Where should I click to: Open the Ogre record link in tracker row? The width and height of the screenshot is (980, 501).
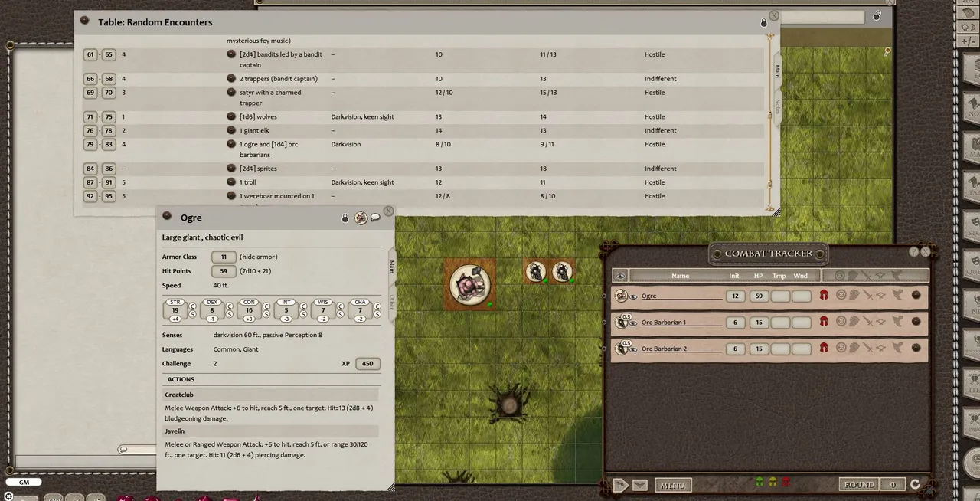(x=916, y=295)
